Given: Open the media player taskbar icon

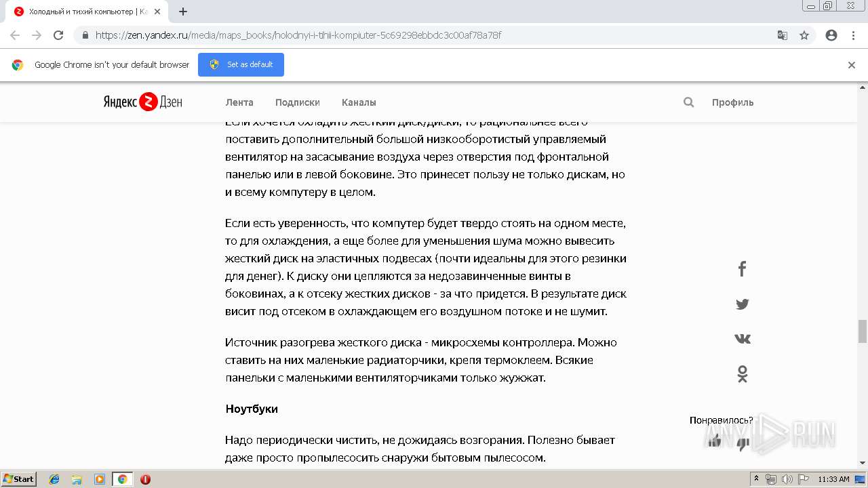Looking at the screenshot, I should click(x=100, y=479).
